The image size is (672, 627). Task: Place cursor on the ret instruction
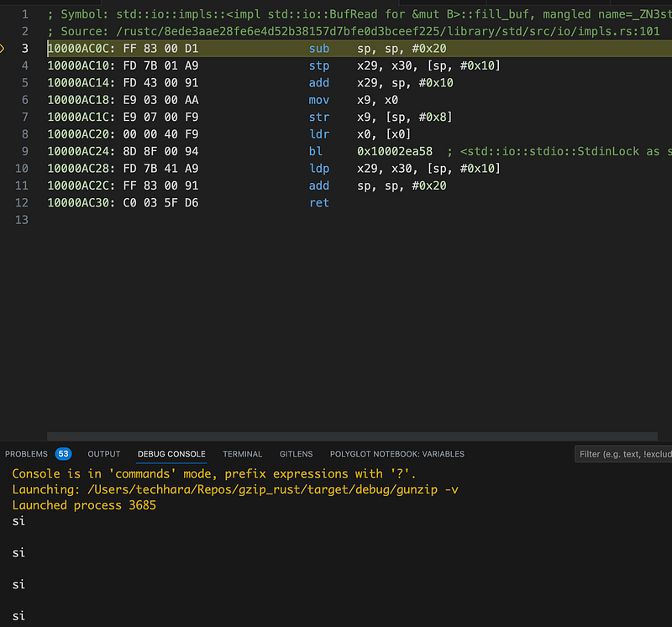pos(319,203)
